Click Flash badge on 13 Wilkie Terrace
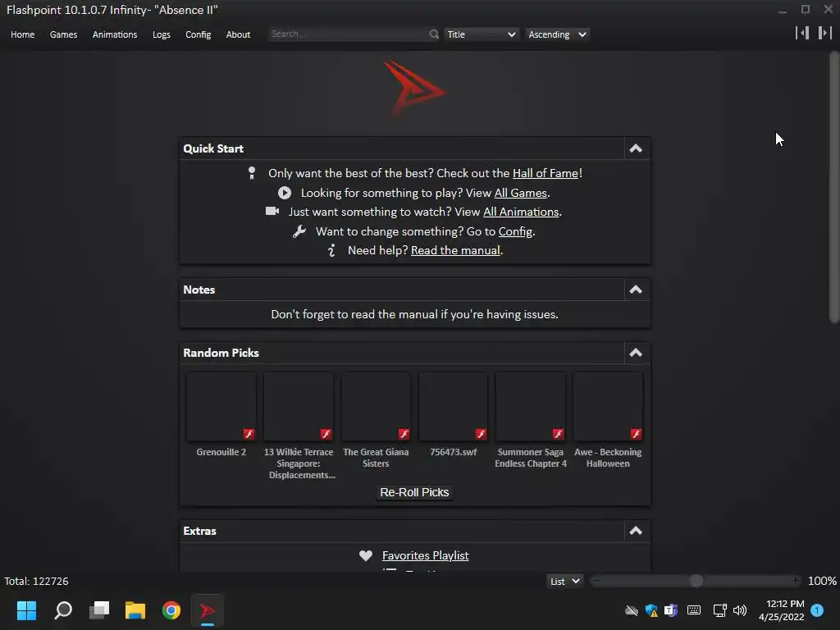This screenshot has width=840, height=630. tap(326, 433)
